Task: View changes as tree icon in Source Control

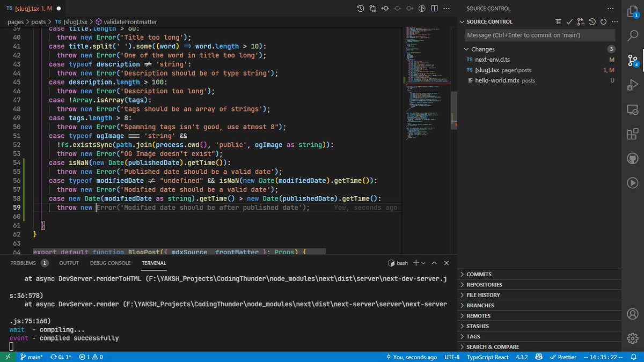Action: point(558,21)
